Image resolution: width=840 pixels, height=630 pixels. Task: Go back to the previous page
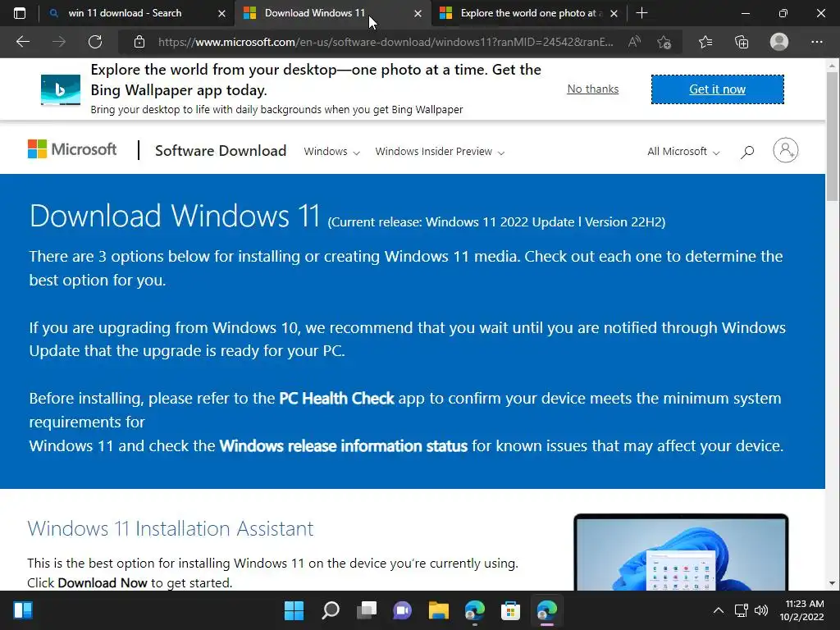23,42
